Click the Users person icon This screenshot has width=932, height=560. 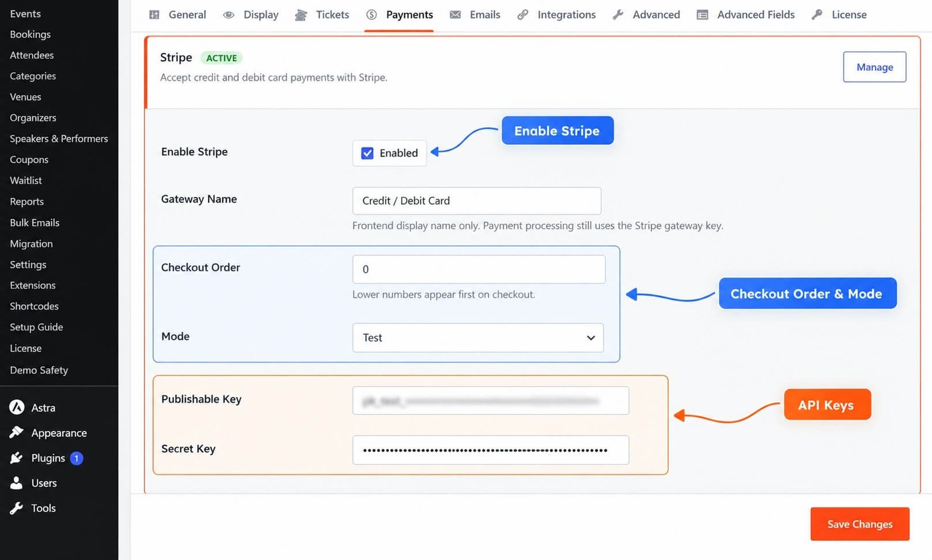coord(16,483)
